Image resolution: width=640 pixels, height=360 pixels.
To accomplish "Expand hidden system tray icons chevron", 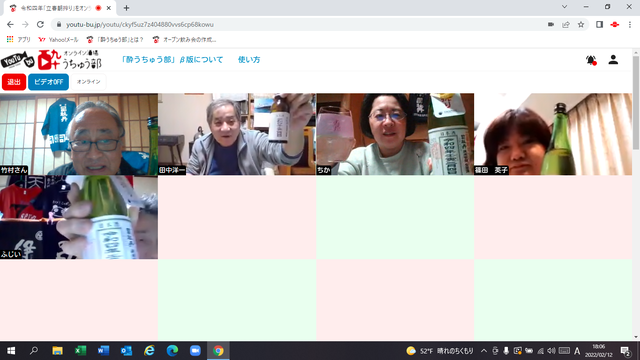I will point(484,351).
